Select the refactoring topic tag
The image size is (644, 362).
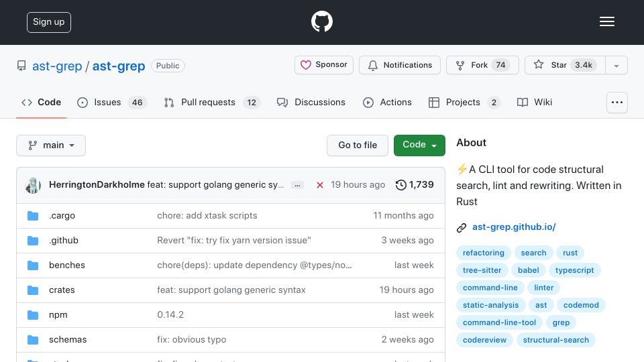pyautogui.click(x=484, y=253)
